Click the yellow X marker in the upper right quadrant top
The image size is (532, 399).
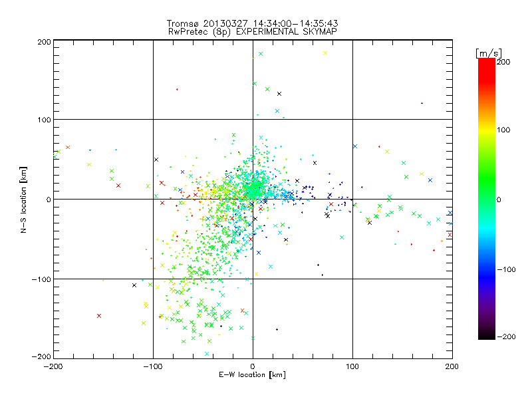point(325,53)
